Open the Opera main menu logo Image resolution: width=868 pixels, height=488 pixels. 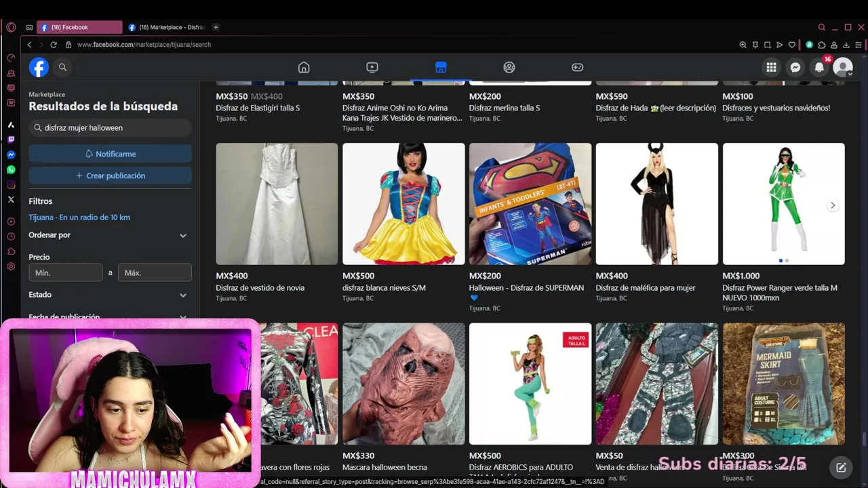(11, 27)
